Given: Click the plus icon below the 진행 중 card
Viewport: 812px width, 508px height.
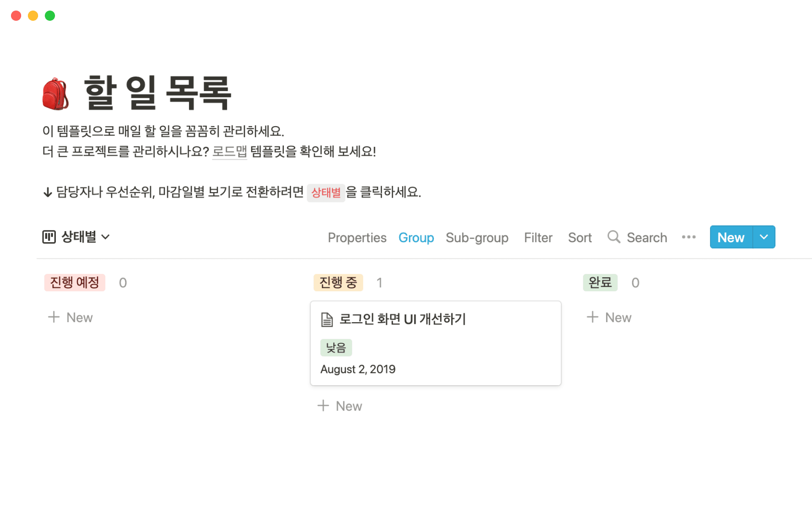Looking at the screenshot, I should [x=323, y=406].
